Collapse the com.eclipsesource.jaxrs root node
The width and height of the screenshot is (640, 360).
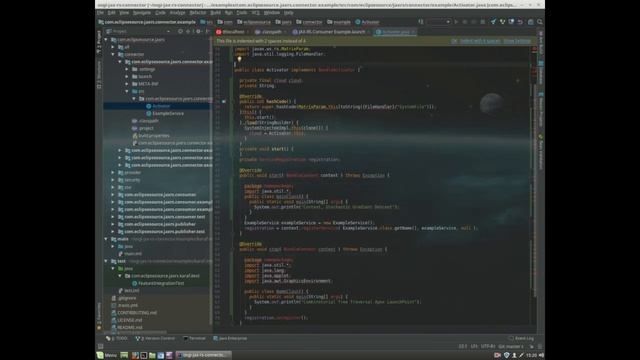pos(106,40)
